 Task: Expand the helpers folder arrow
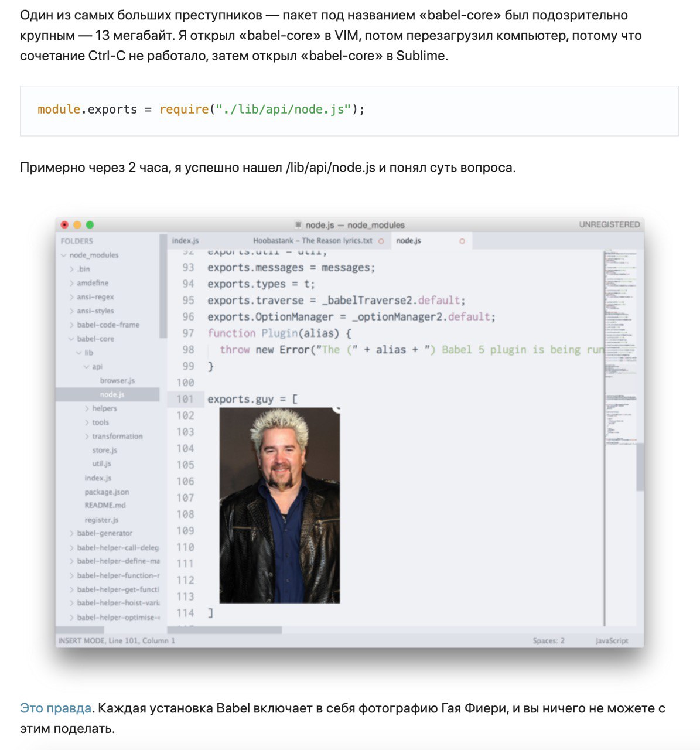(87, 409)
